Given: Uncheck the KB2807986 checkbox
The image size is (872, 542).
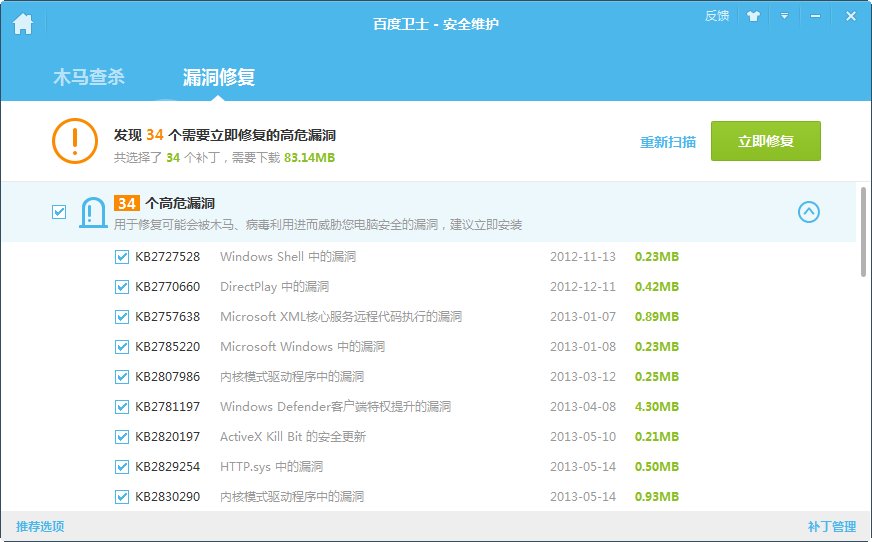Looking at the screenshot, I should point(122,377).
